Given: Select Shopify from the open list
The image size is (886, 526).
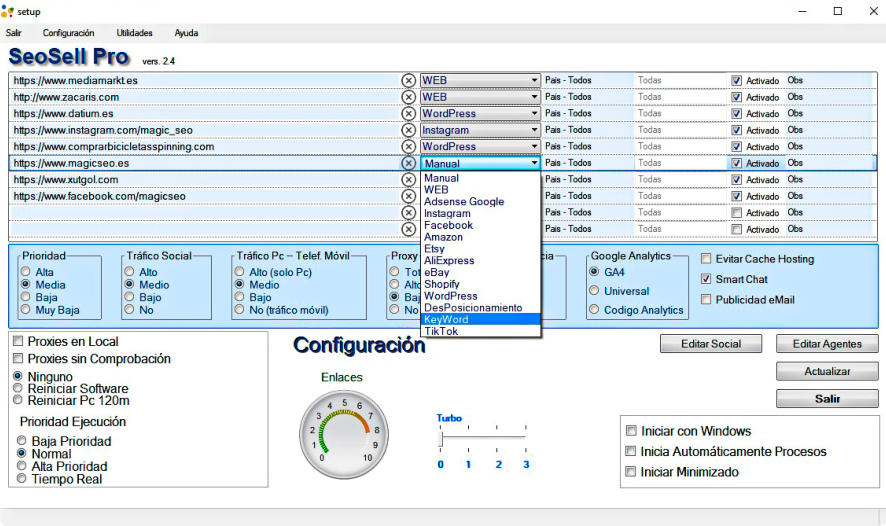Looking at the screenshot, I should 481,284.
